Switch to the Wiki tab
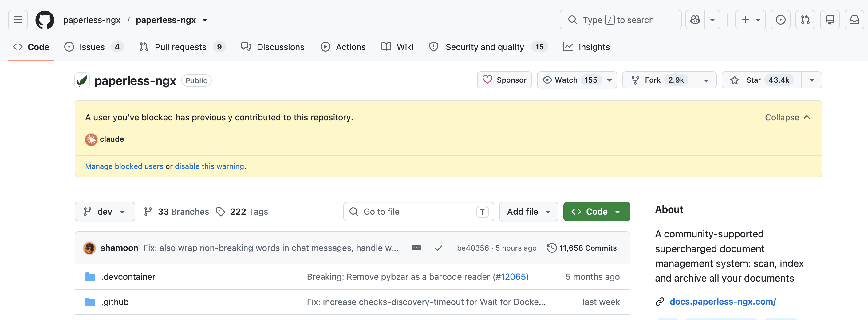This screenshot has height=320, width=868. tap(397, 47)
